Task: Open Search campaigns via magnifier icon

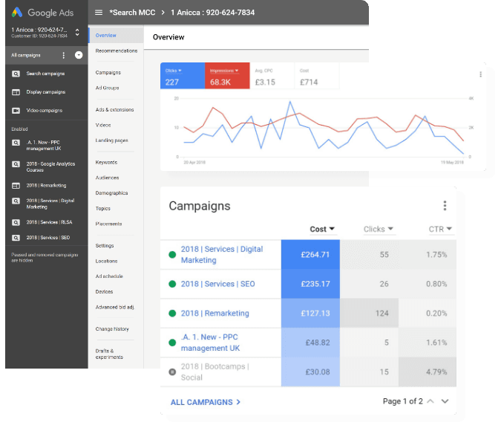Action: click(x=16, y=74)
